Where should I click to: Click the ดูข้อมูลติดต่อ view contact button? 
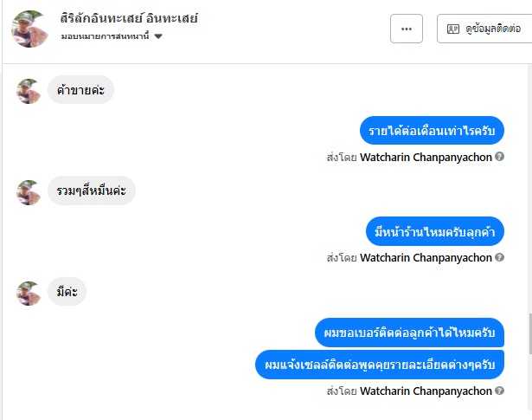pyautogui.click(x=484, y=29)
